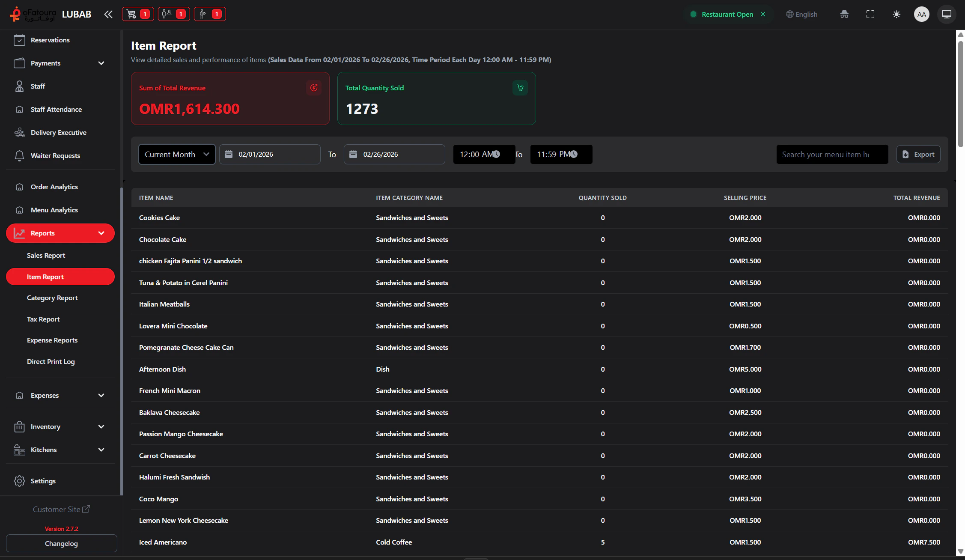Click the AA user avatar
Viewport: 965px width, 560px height.
[921, 14]
